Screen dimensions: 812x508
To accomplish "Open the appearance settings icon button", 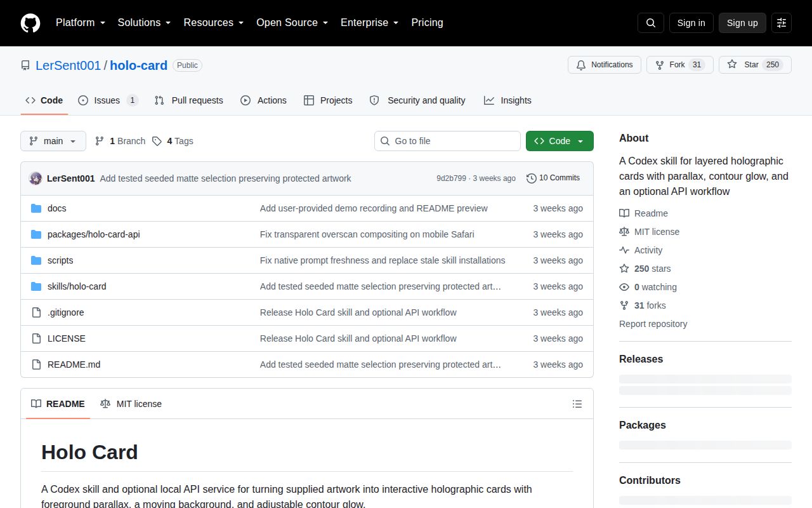I will coord(782,23).
